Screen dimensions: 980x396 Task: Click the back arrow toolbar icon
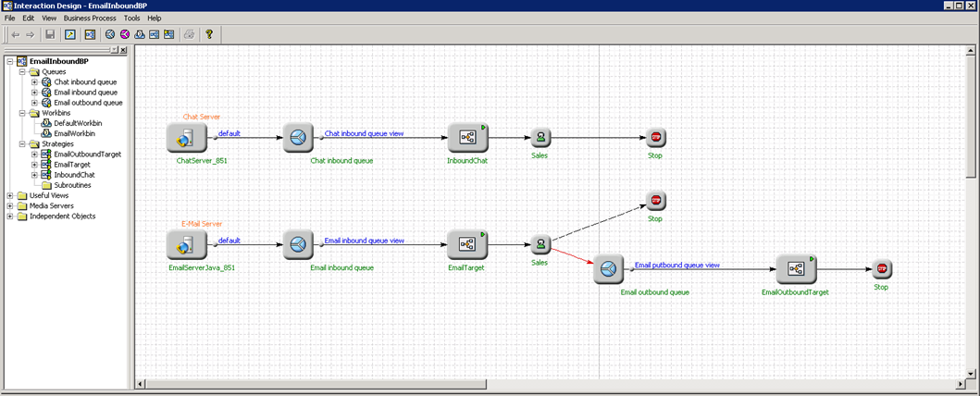click(16, 34)
